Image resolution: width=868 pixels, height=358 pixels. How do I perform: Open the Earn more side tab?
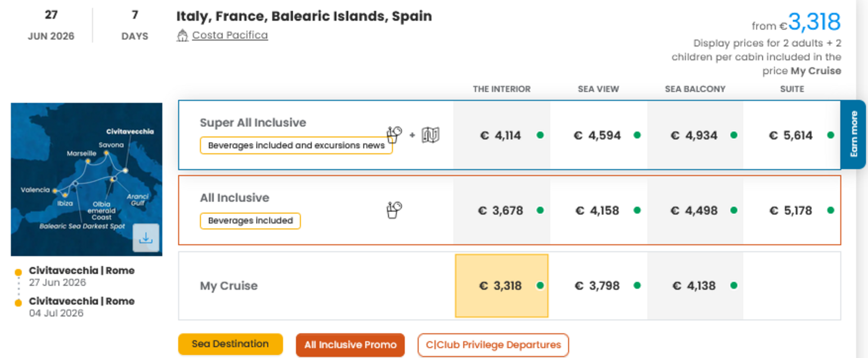(x=854, y=134)
